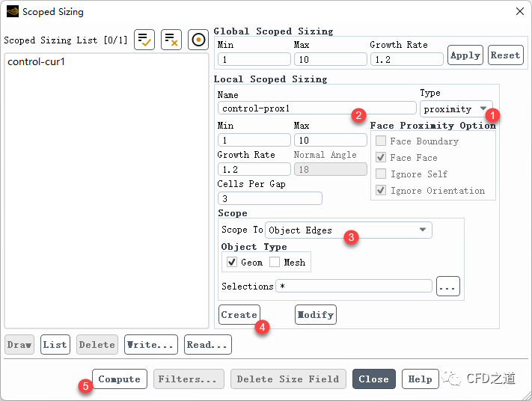The image size is (532, 401).
Task: Click the Draw button
Action: click(x=19, y=344)
